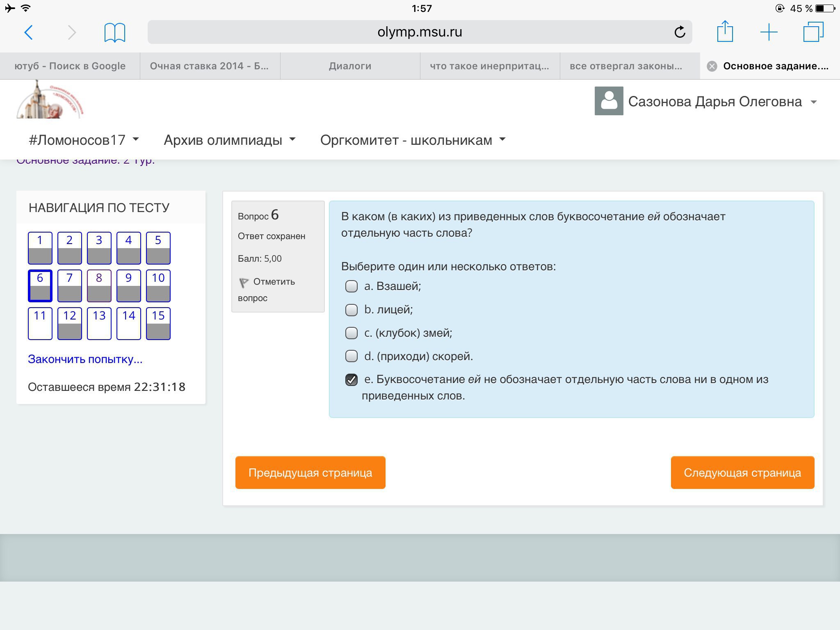Screen dimensions: 840x630
Task: Open Оргкомитет - школьникам menu
Action: (413, 140)
